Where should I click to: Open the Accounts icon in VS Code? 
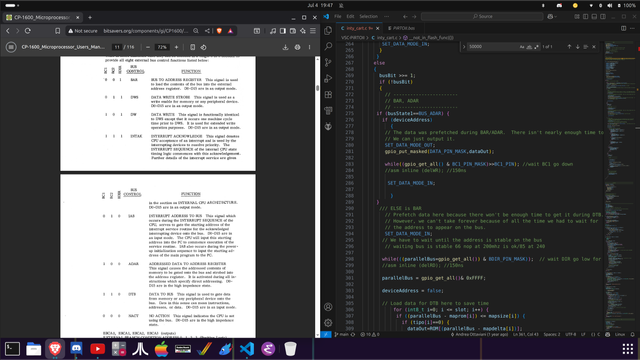tap(328, 307)
